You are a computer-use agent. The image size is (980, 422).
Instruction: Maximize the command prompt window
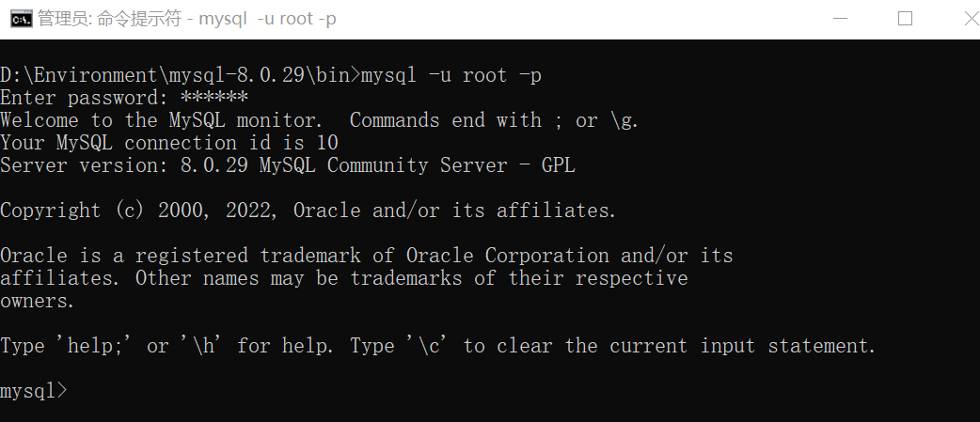(x=905, y=19)
